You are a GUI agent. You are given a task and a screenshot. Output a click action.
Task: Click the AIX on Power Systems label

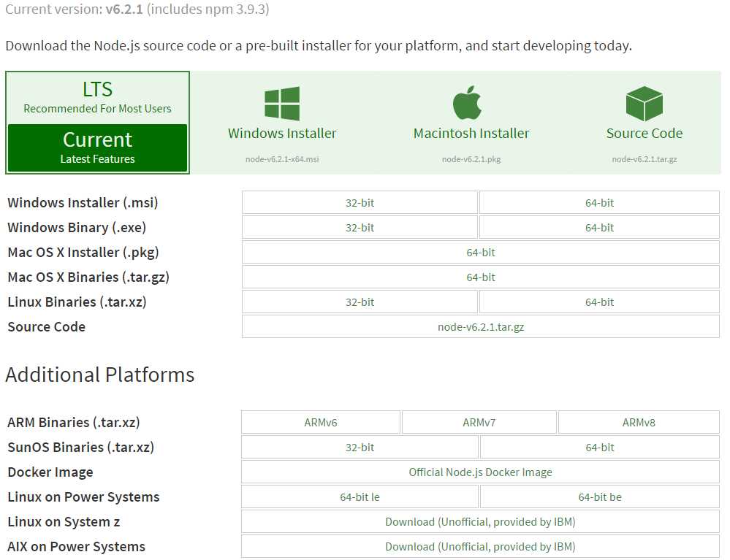[76, 547]
